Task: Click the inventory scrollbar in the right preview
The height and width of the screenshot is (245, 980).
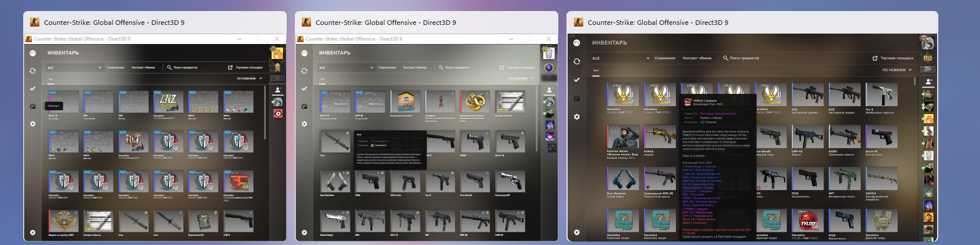Action: pos(916,82)
